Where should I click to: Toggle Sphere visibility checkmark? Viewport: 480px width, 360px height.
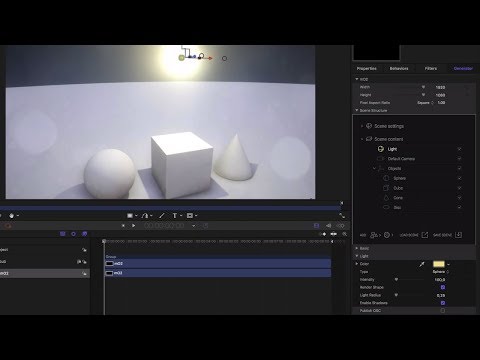pyautogui.click(x=459, y=178)
